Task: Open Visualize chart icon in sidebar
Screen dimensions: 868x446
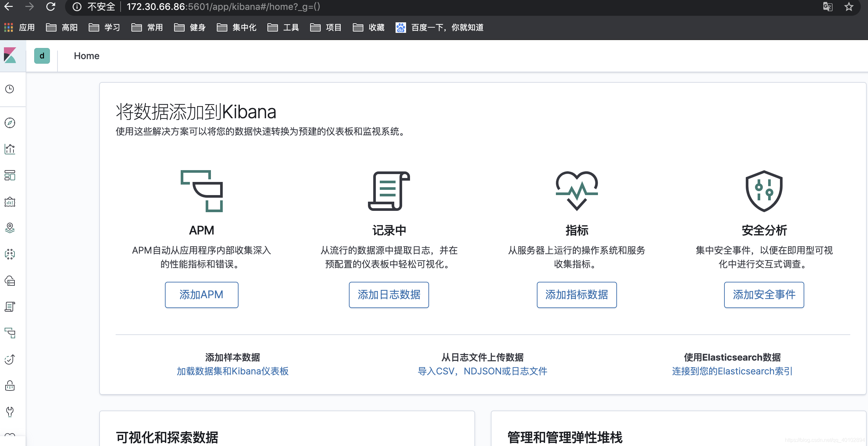Action: click(10, 149)
